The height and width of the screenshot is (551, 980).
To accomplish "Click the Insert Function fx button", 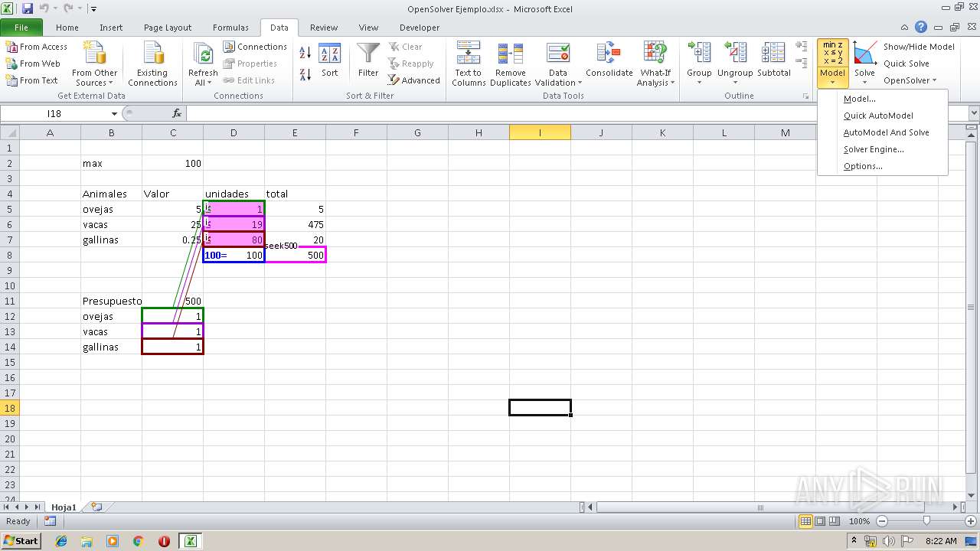I will (x=177, y=113).
